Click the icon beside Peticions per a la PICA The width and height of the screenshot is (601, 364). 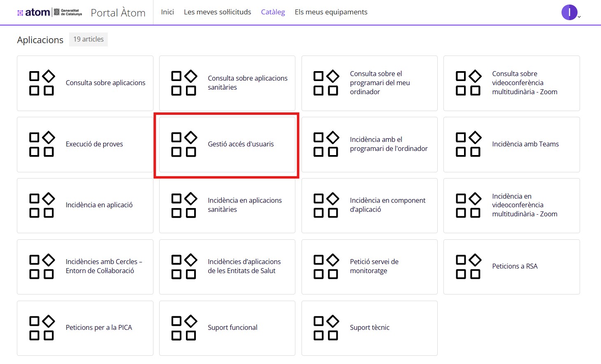click(42, 328)
